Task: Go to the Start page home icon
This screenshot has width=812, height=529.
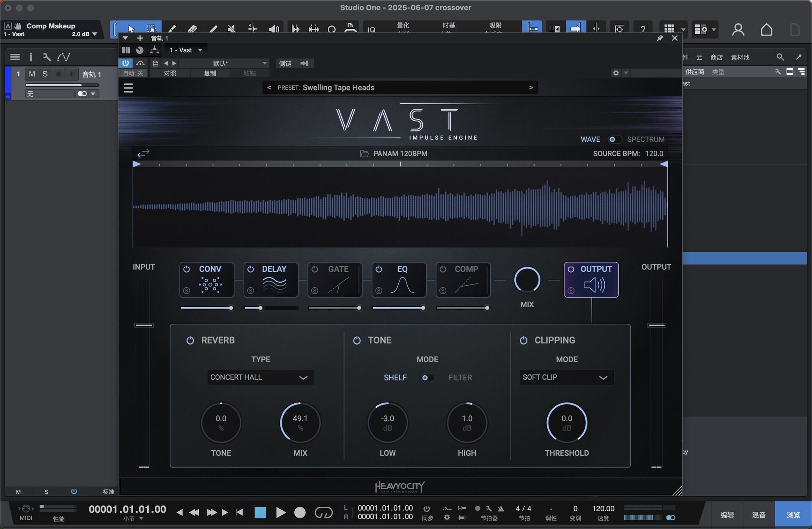Action: click(x=766, y=30)
